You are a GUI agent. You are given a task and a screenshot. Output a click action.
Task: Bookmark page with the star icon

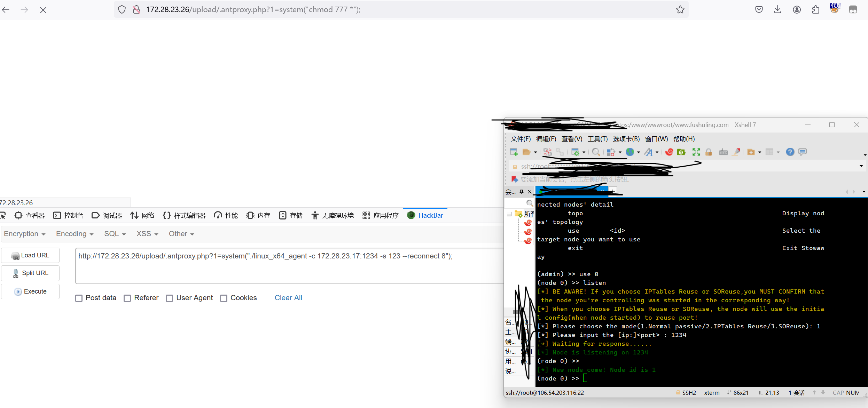point(680,10)
